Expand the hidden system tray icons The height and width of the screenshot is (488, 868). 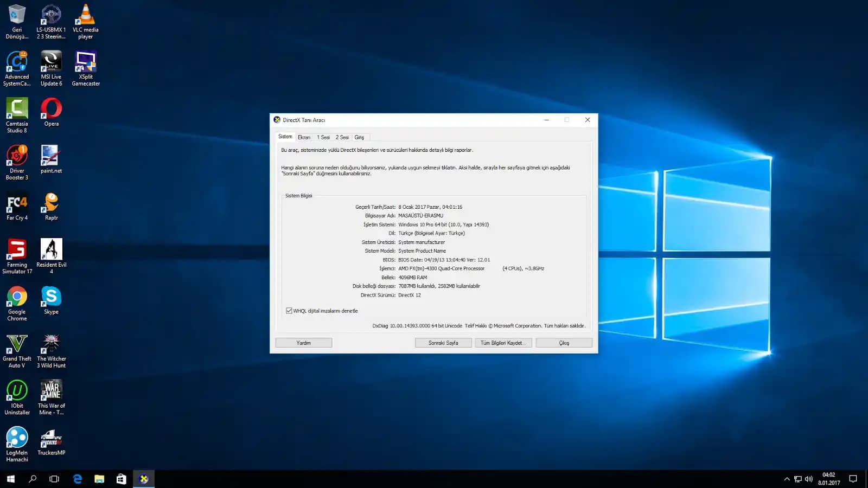pos(787,479)
